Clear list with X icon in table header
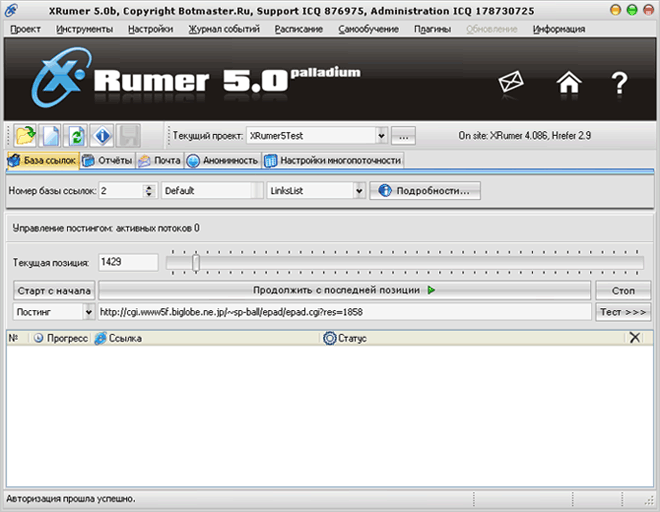Viewport: 660px width, 512px height. coord(634,337)
